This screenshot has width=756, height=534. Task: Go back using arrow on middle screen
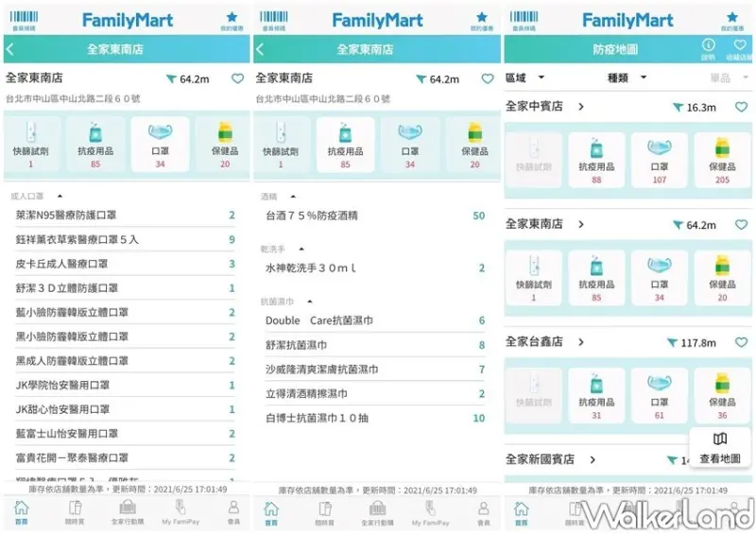(261, 49)
